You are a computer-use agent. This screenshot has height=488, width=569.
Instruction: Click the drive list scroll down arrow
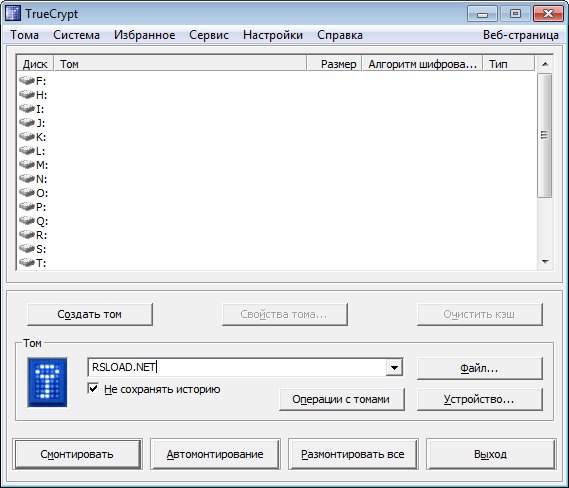[x=545, y=261]
